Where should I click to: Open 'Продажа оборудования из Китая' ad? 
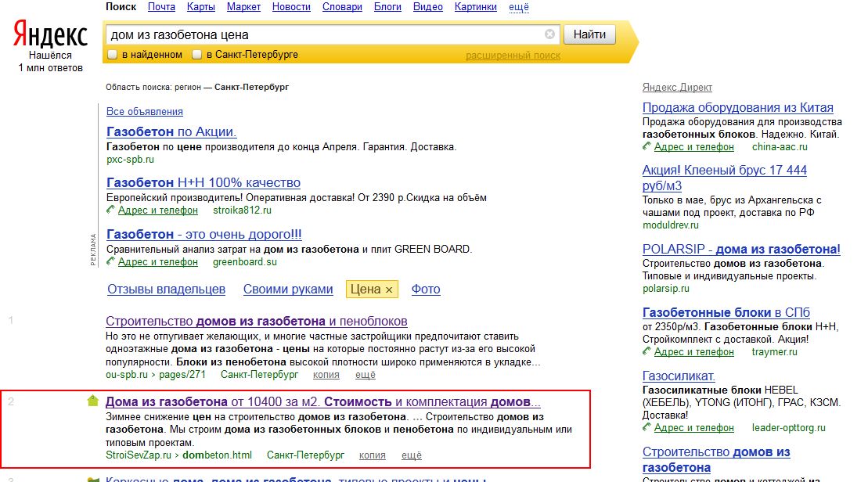(x=737, y=107)
